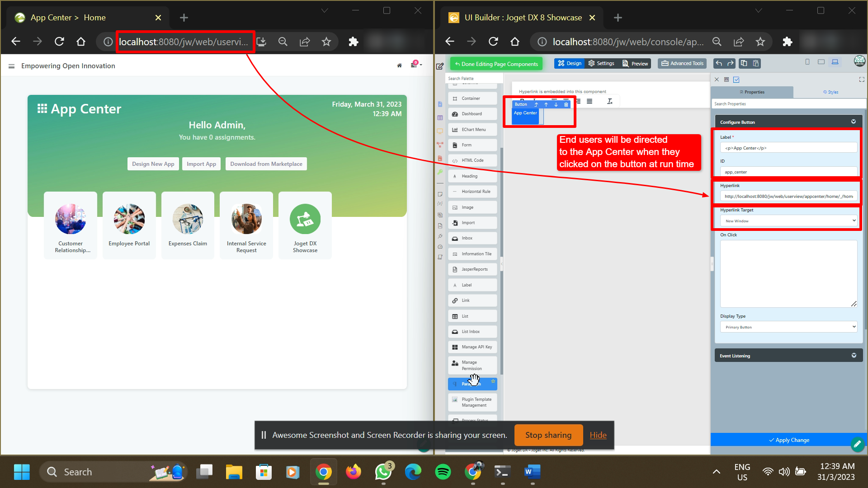Viewport: 868px width, 488px height.
Task: Toggle the hamburger menu in App Center
Action: pos(11,66)
